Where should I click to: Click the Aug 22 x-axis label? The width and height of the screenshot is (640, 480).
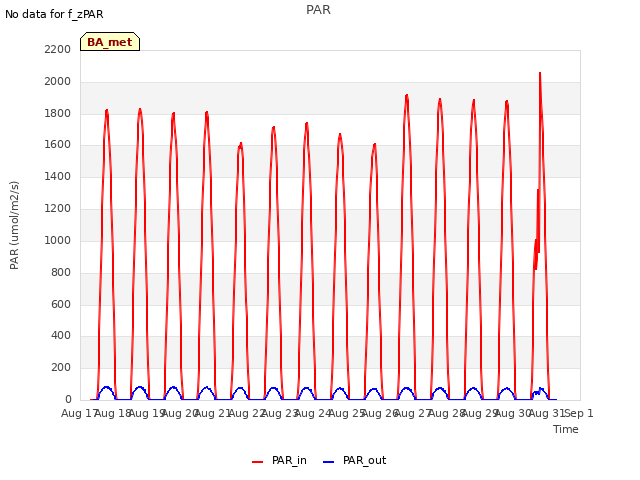tap(246, 413)
